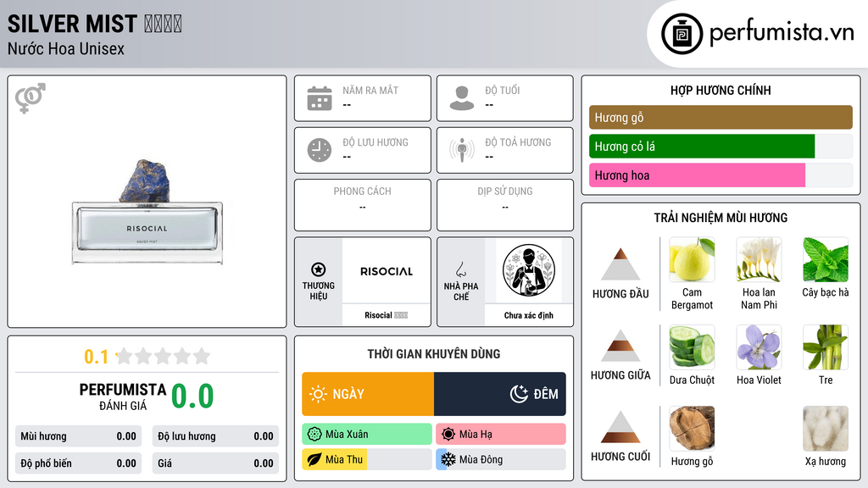Click the moon icon in Đêm bar
The width and height of the screenshot is (868, 488).
(519, 394)
